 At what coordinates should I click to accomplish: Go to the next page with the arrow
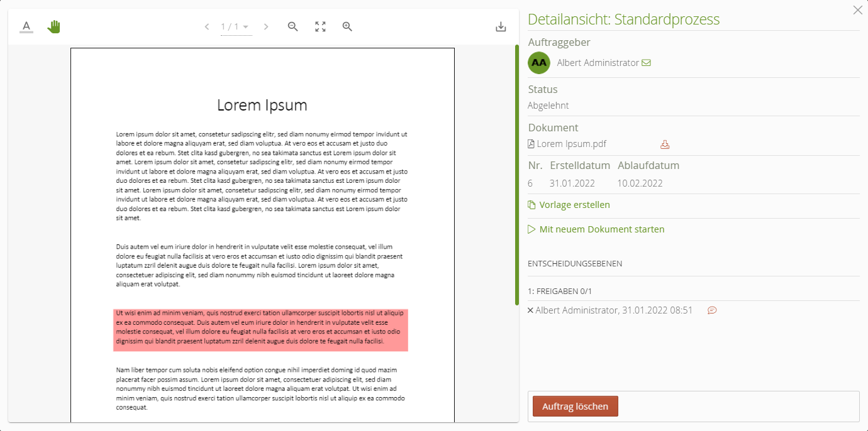click(266, 26)
